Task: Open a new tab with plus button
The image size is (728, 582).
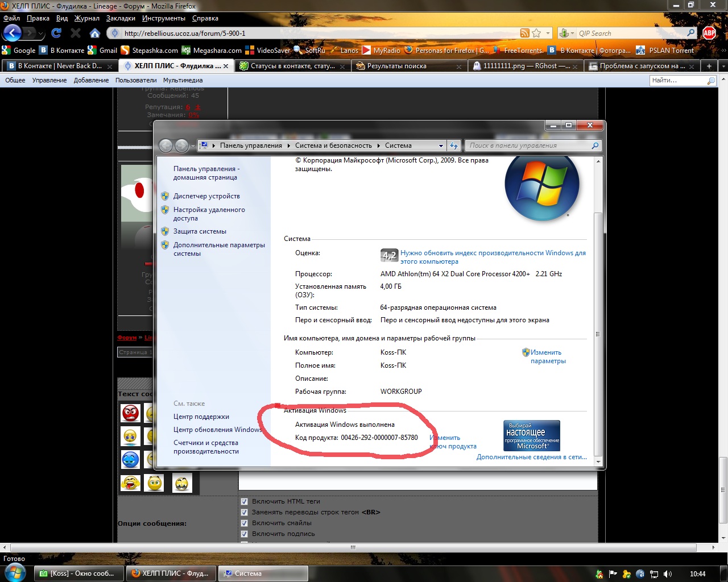Action: [x=709, y=66]
